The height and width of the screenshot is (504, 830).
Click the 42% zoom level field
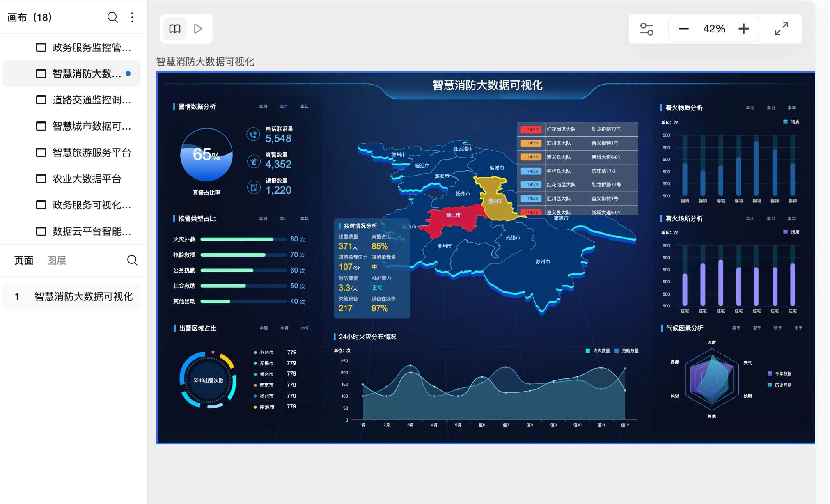[x=714, y=29]
